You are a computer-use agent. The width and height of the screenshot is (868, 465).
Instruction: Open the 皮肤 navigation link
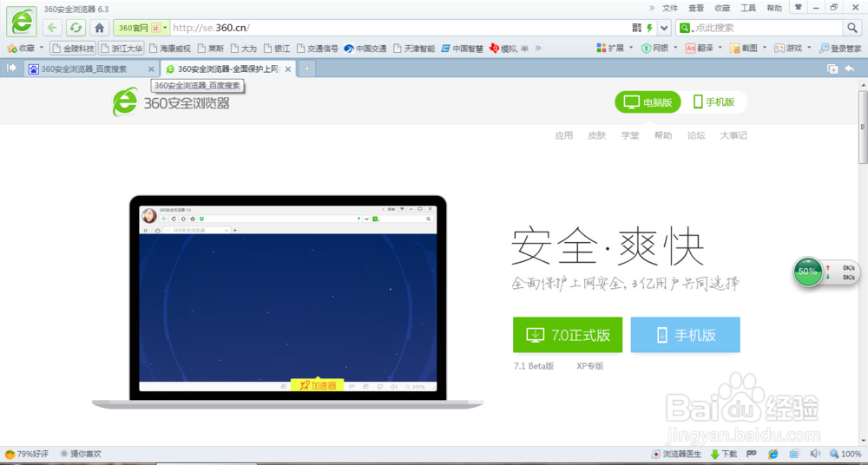coord(597,135)
